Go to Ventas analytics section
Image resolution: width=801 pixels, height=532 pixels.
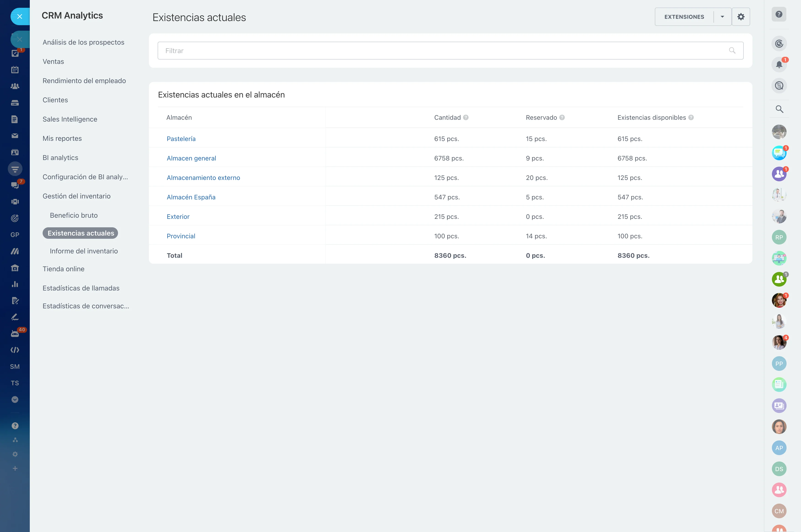[x=53, y=61]
